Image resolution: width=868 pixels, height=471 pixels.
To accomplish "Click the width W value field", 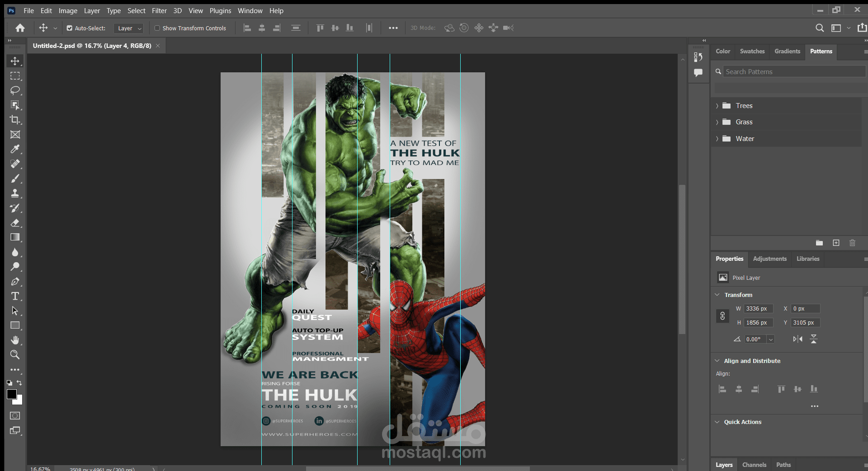I will click(758, 309).
